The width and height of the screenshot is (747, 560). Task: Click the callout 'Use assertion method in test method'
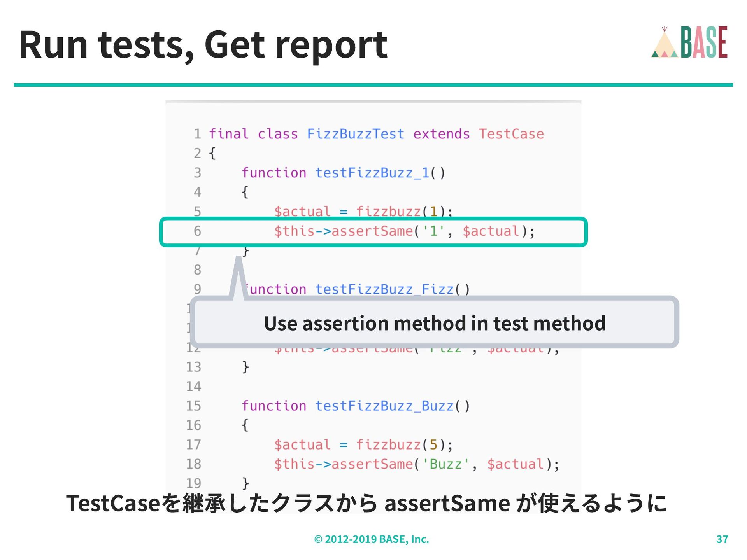pos(435,323)
